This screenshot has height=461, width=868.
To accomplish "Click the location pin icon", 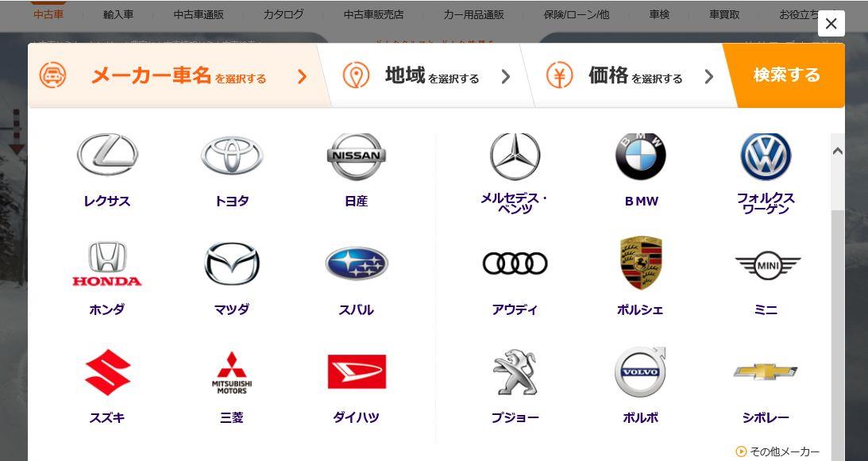I will pyautogui.click(x=356, y=75).
